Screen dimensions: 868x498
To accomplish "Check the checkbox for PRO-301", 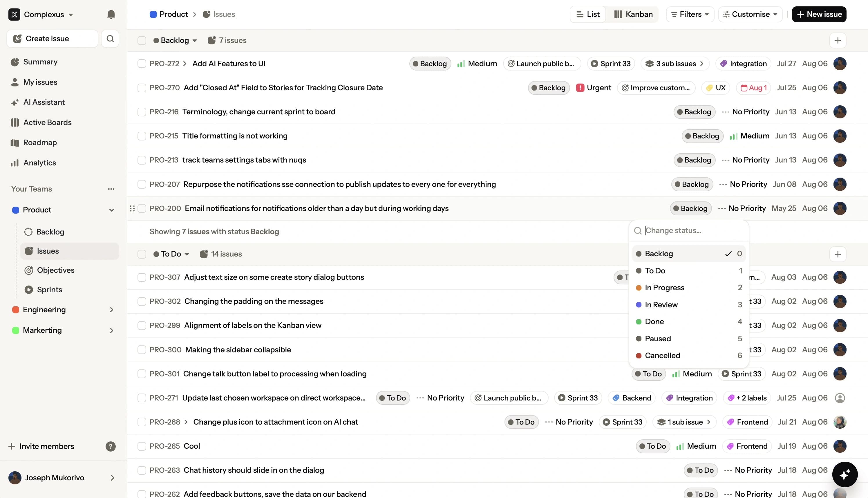I will 142,373.
